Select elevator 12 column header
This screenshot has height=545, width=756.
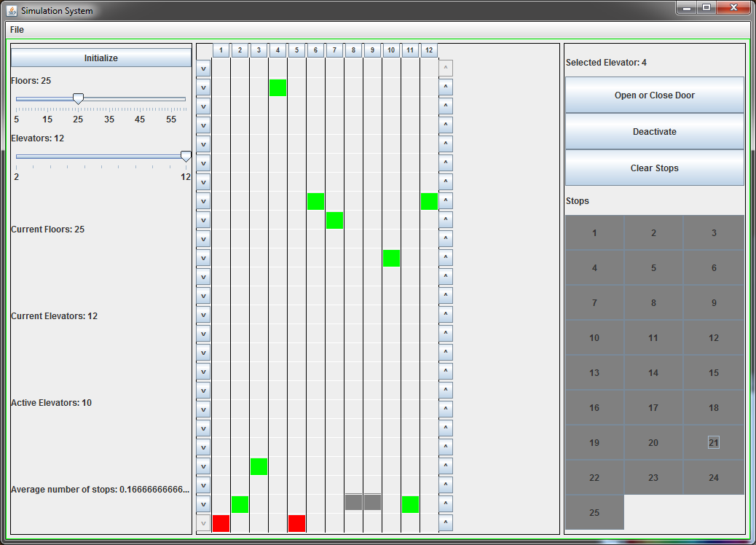[429, 50]
